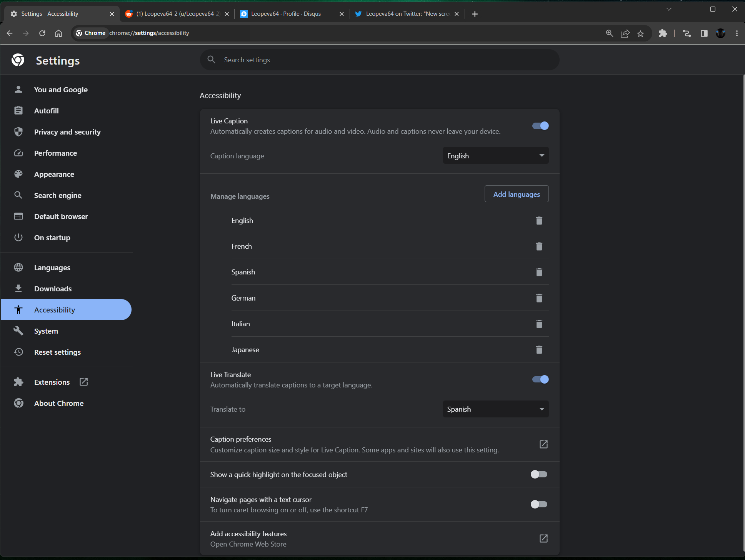Disable Live Caption
This screenshot has width=745, height=560.
tap(540, 126)
